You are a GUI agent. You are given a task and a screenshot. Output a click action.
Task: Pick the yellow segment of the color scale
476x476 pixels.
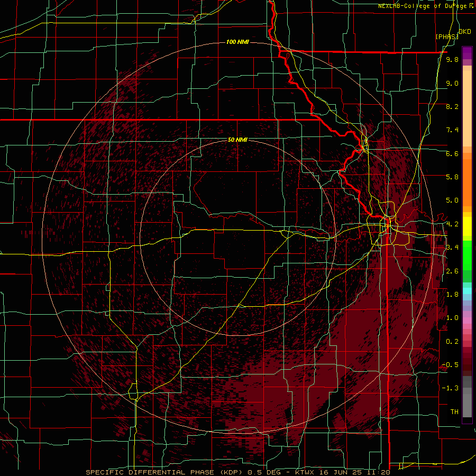467,226
